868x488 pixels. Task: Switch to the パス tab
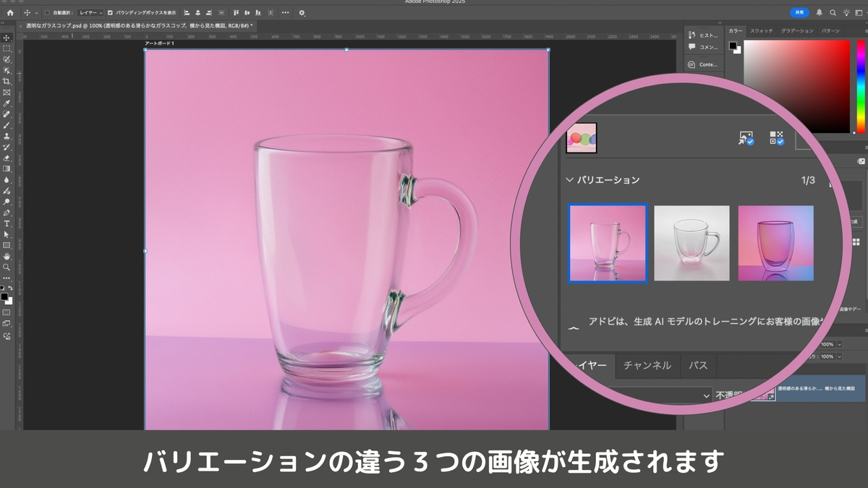(697, 365)
